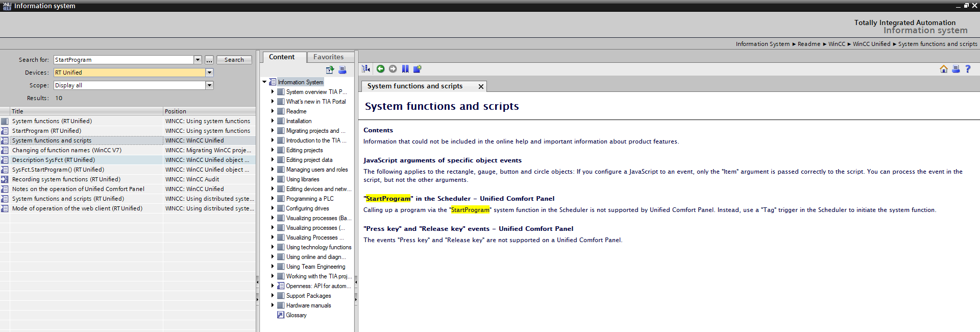
Task: Go to the Home page icon
Action: 943,69
